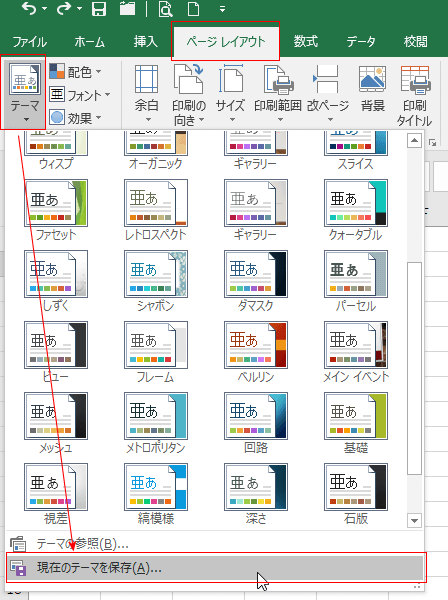Open the 印刷の向き orientation dropdown

[x=189, y=95]
